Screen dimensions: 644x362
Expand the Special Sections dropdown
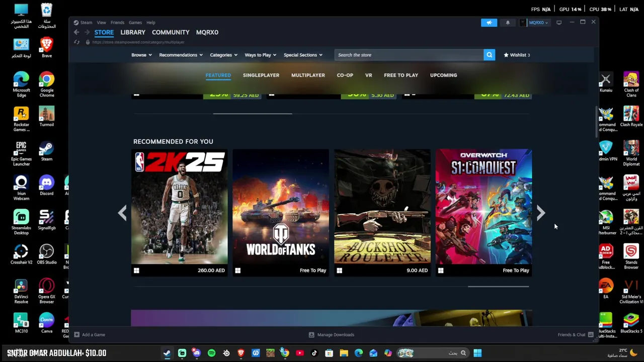coord(302,55)
